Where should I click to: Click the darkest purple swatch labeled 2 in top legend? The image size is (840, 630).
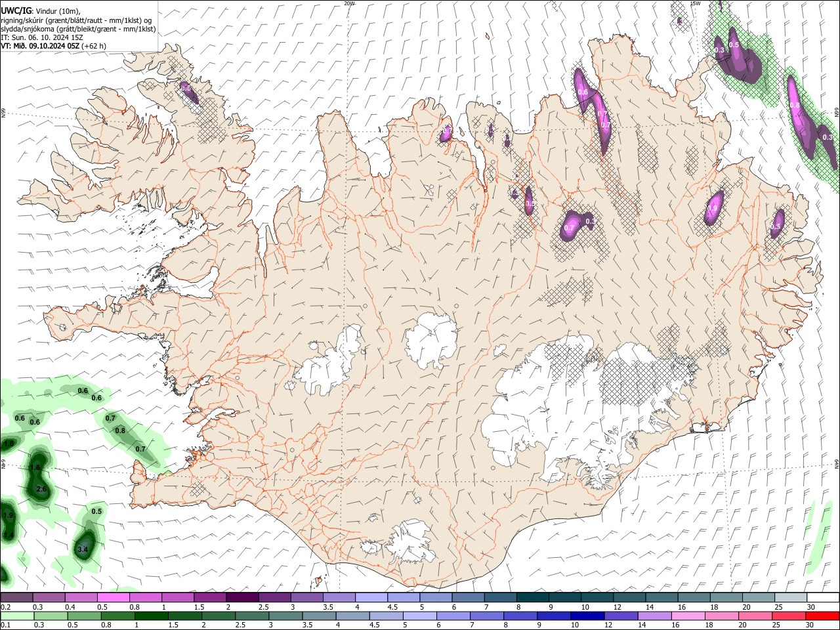click(242, 598)
